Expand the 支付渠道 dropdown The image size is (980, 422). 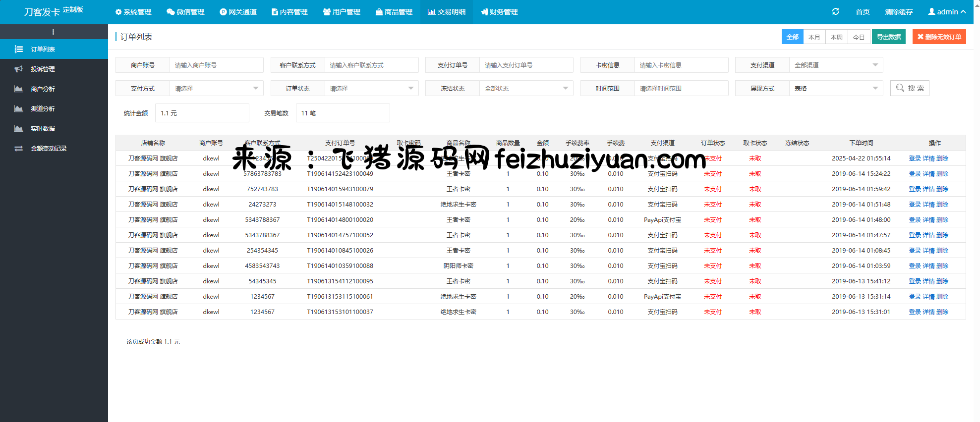click(836, 65)
